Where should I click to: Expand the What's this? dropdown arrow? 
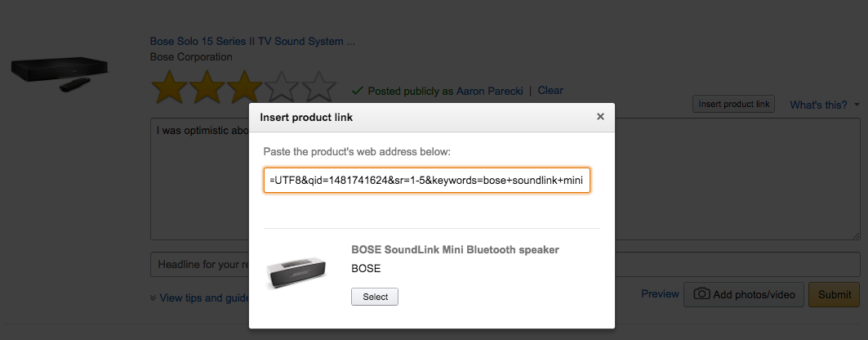857,105
